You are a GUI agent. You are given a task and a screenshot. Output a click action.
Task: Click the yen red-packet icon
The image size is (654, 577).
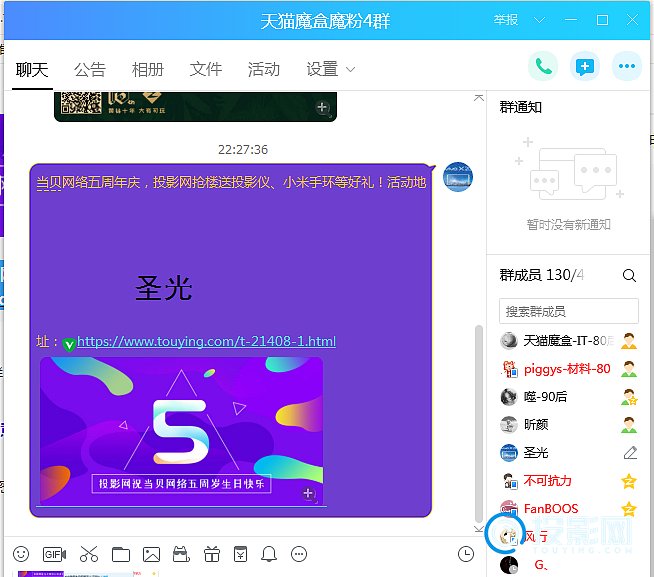tap(241, 554)
